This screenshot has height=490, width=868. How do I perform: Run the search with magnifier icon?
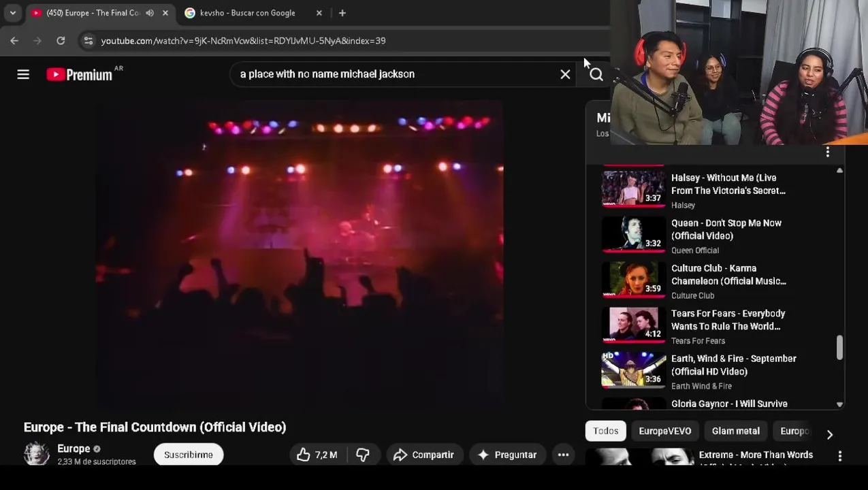(596, 74)
